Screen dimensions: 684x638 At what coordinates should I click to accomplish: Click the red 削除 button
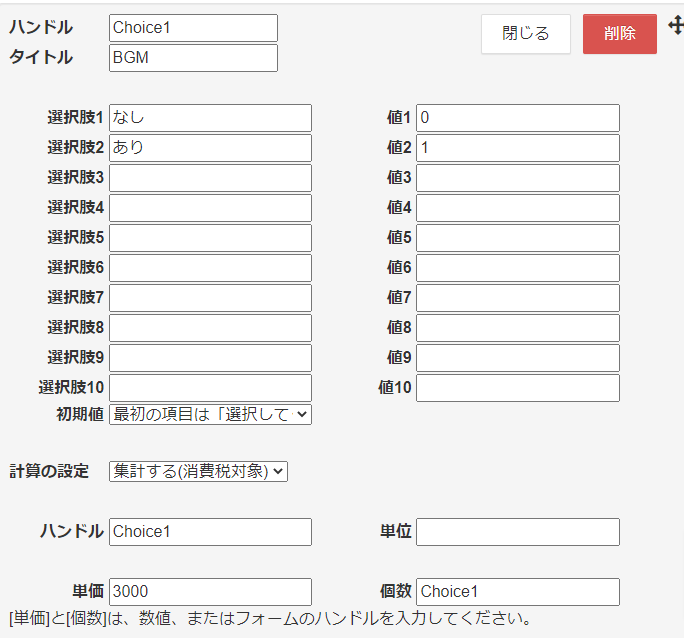click(619, 34)
